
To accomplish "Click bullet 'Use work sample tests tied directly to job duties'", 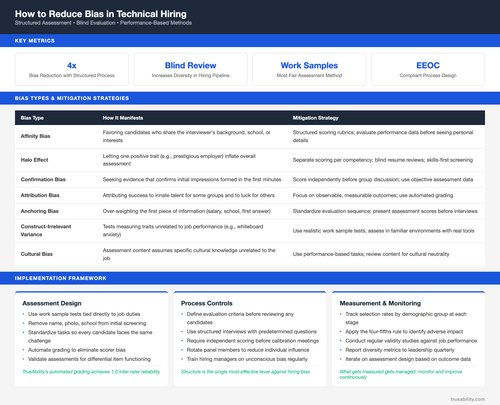I will (x=84, y=314).
